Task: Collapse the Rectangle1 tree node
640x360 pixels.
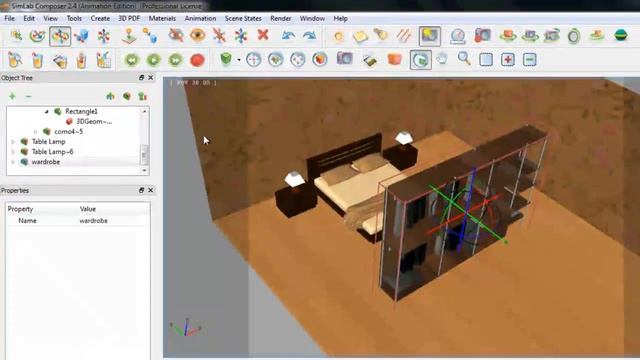Action: click(x=46, y=111)
